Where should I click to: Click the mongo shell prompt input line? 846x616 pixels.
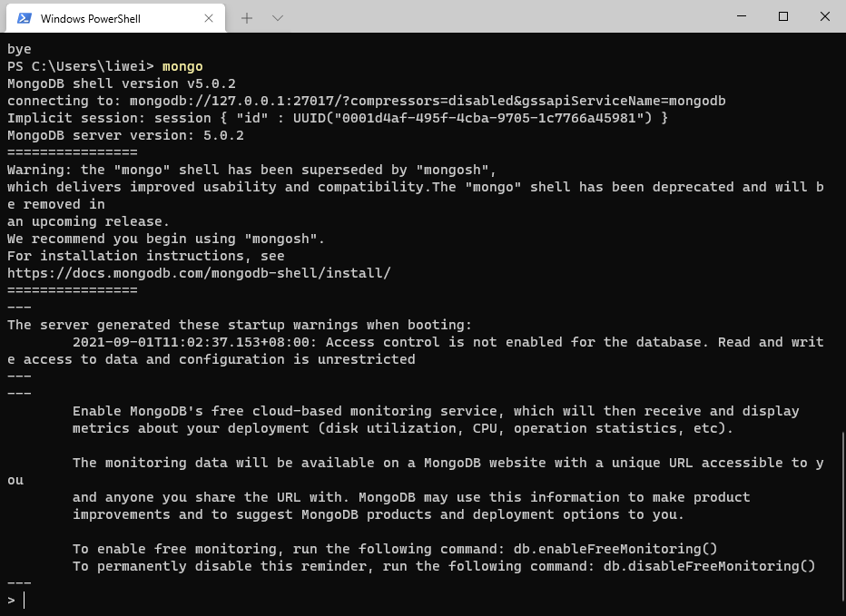421,600
